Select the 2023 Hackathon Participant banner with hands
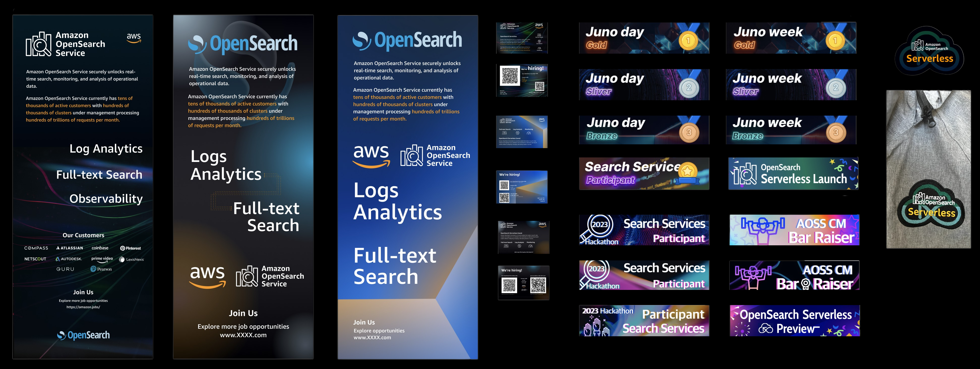The width and height of the screenshot is (980, 369). tap(644, 321)
